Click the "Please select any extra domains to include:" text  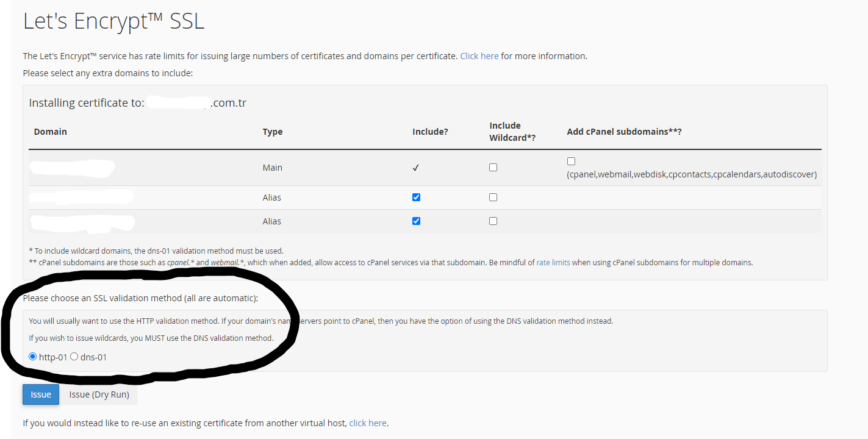coord(108,73)
